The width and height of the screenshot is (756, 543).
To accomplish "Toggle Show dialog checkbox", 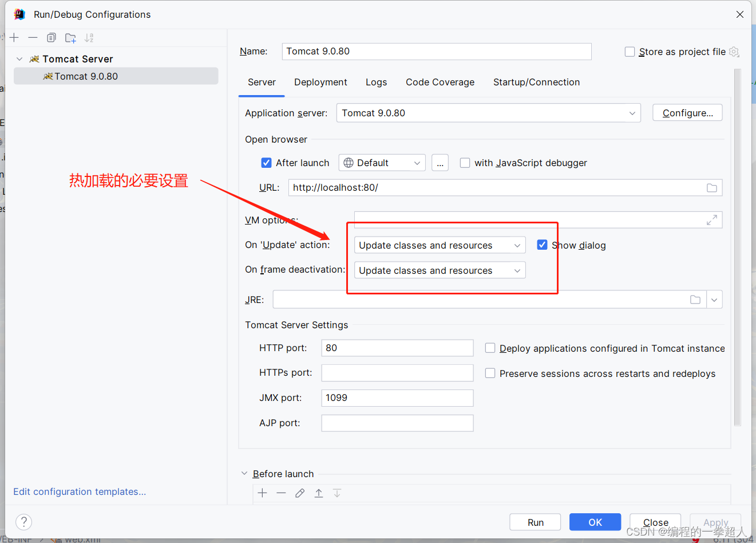I will coord(542,245).
